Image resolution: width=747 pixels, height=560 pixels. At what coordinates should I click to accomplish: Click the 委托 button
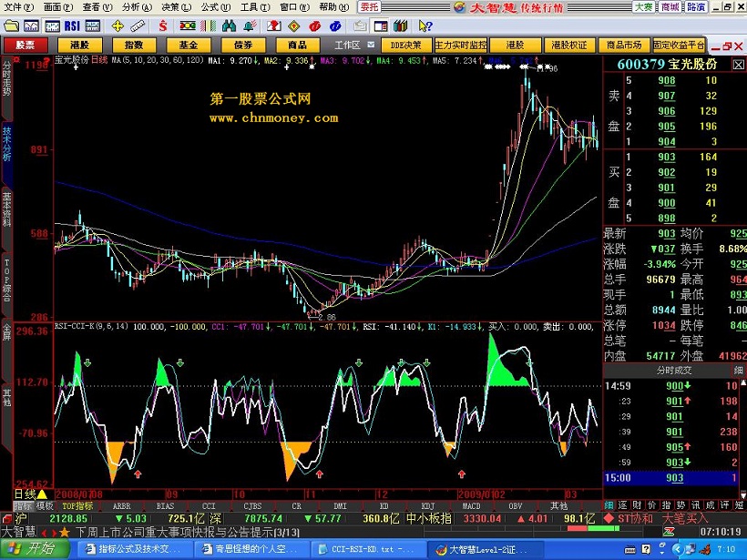[x=369, y=7]
